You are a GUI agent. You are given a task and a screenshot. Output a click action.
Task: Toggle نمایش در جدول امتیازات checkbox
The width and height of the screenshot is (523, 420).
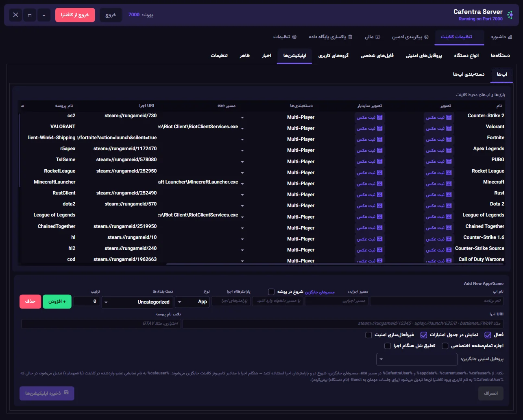click(424, 335)
